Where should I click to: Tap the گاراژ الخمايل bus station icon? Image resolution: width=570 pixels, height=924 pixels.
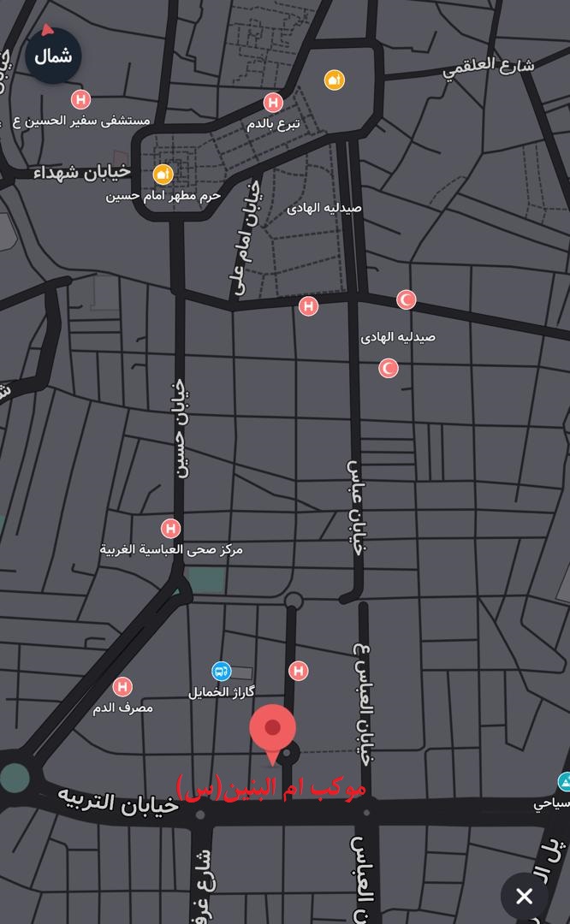(x=221, y=672)
